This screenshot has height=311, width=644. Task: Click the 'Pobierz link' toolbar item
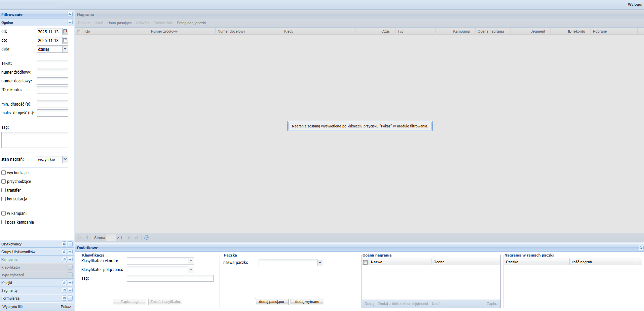(163, 23)
